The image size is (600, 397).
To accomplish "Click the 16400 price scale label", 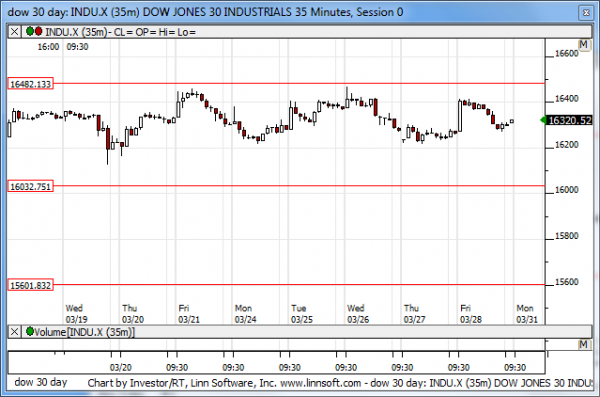I will 567,99.
